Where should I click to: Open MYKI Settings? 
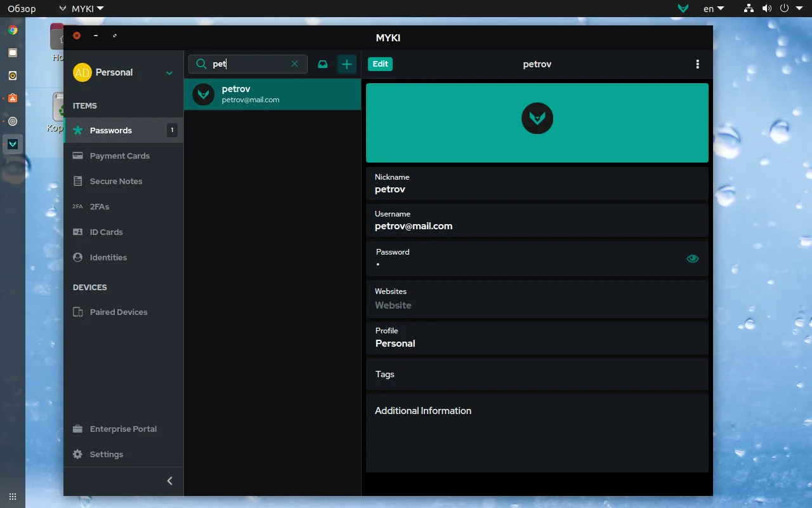(124, 454)
